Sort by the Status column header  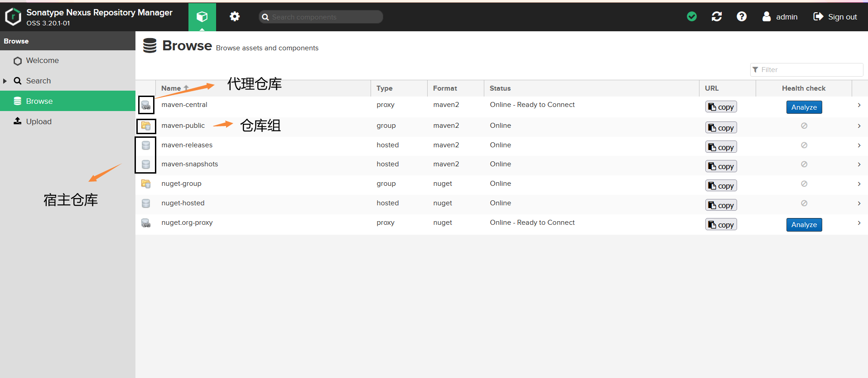point(592,88)
